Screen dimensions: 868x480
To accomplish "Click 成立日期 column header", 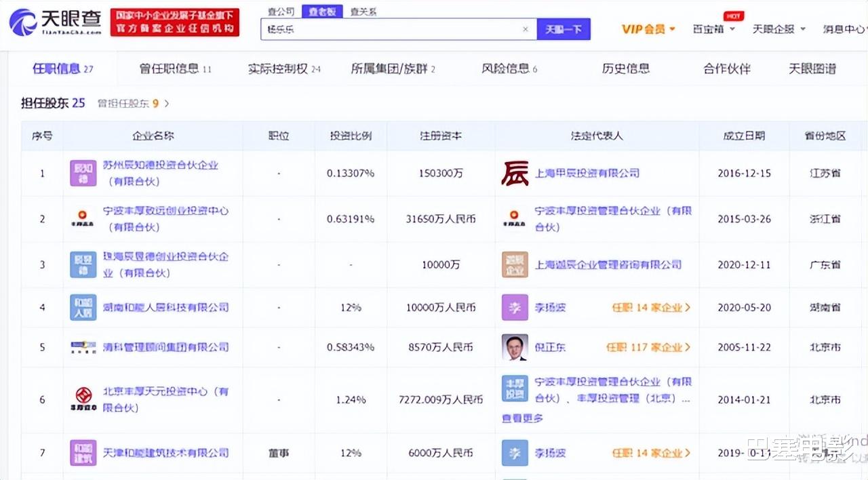I will (x=744, y=136).
